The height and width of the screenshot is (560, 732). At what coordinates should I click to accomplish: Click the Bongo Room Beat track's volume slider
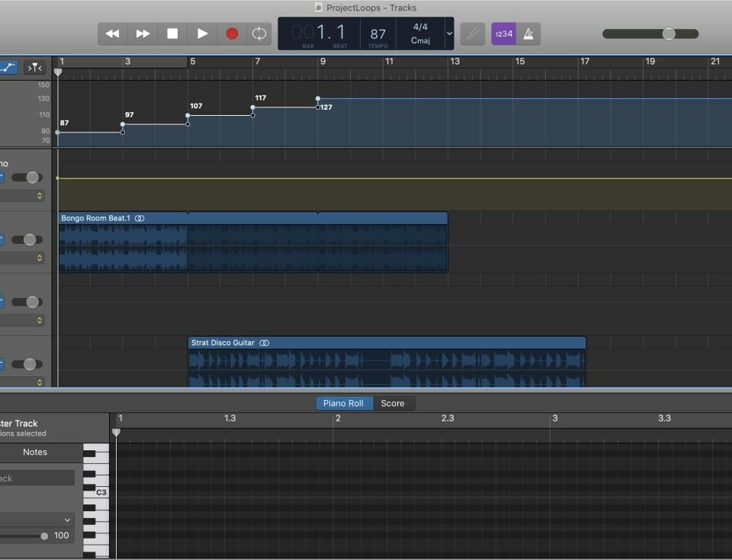click(30, 239)
